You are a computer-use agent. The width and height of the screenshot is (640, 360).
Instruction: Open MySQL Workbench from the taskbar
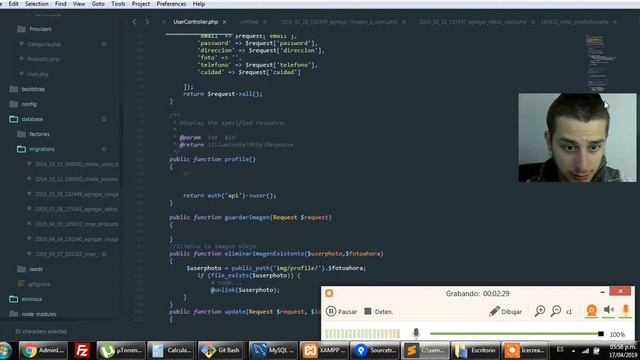273,351
